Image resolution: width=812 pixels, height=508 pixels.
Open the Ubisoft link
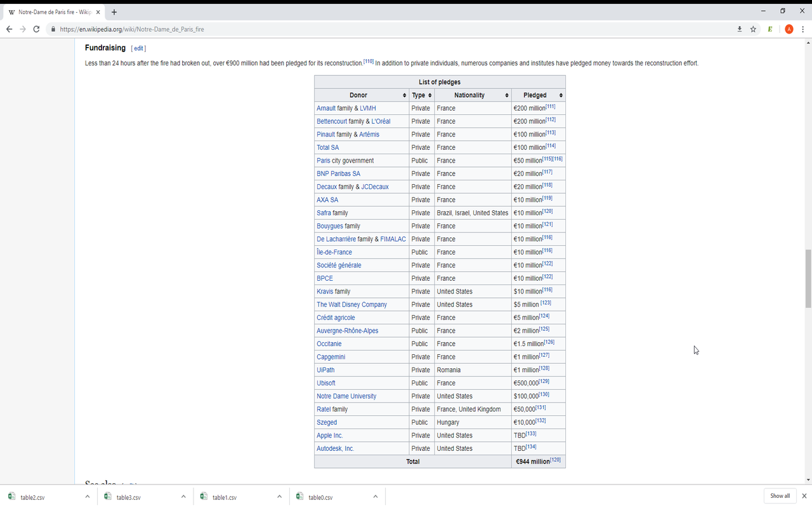pos(326,383)
